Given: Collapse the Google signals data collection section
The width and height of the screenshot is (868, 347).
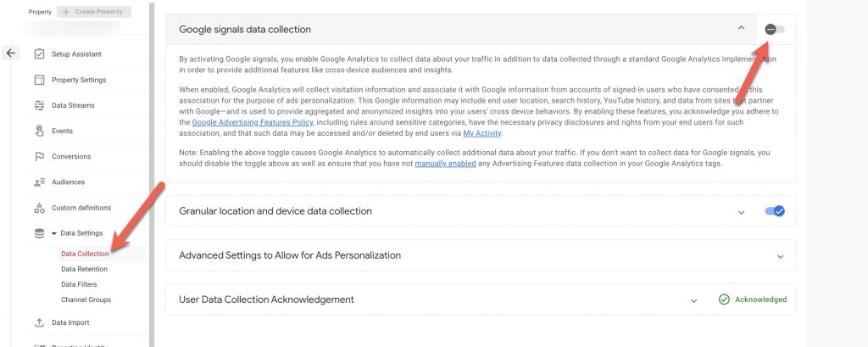Looking at the screenshot, I should tap(741, 28).
